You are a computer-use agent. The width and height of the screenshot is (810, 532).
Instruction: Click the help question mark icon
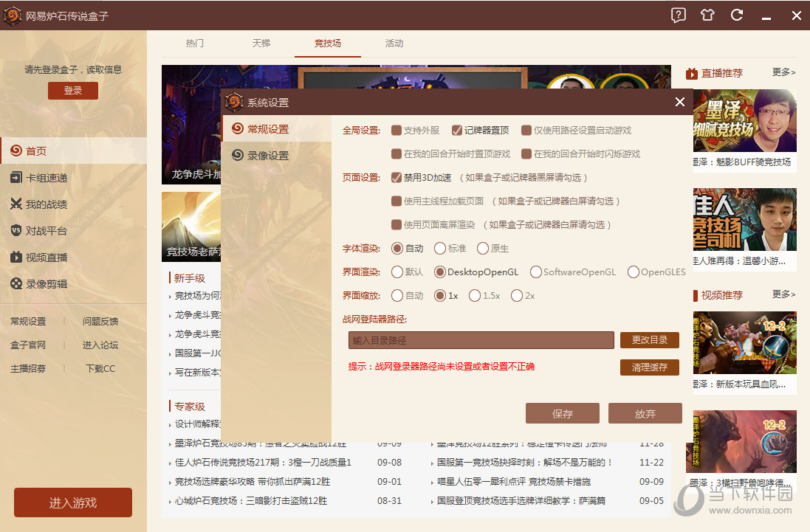[678, 15]
